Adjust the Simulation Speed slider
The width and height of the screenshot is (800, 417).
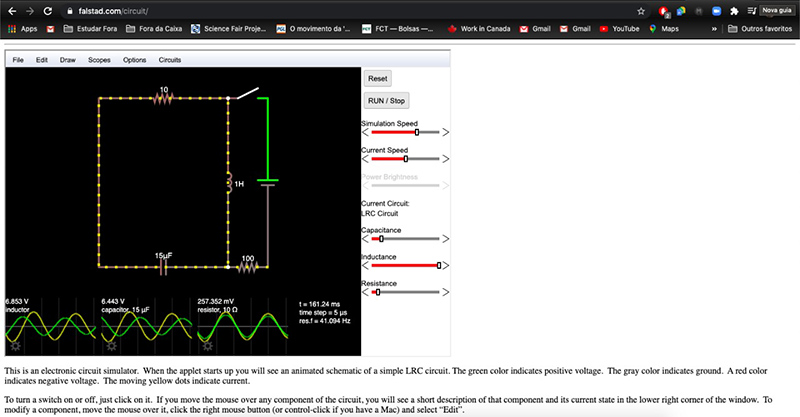[405, 132]
